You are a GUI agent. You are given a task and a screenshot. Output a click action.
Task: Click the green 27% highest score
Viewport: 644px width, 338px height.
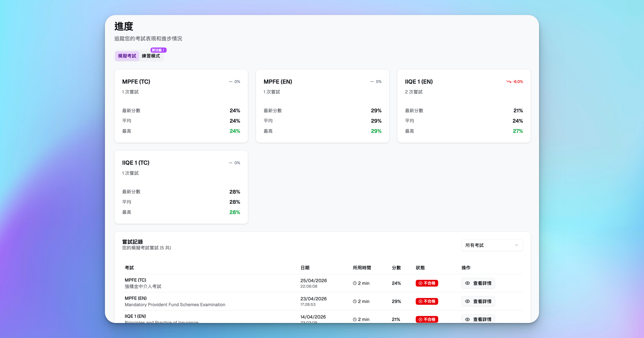tap(518, 131)
